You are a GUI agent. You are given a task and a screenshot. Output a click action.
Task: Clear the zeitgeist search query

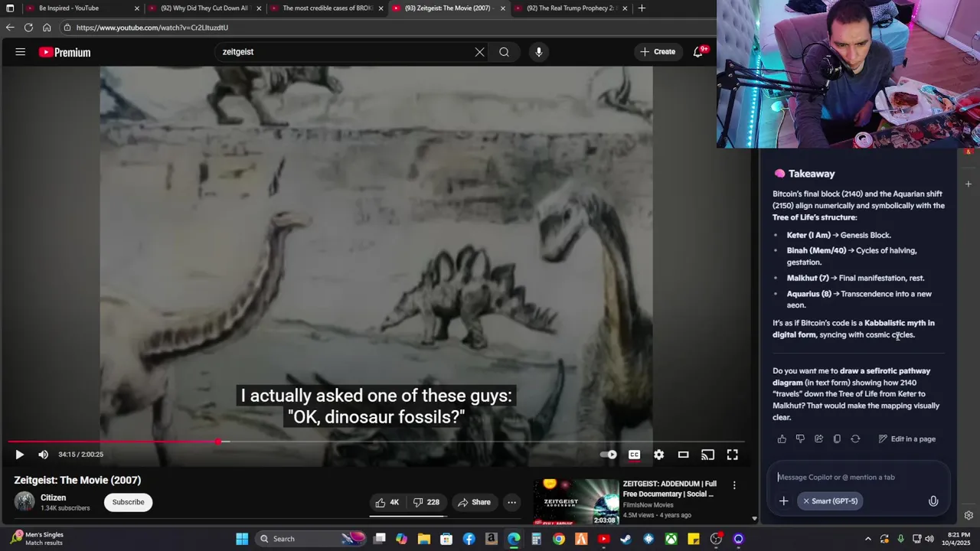479,52
